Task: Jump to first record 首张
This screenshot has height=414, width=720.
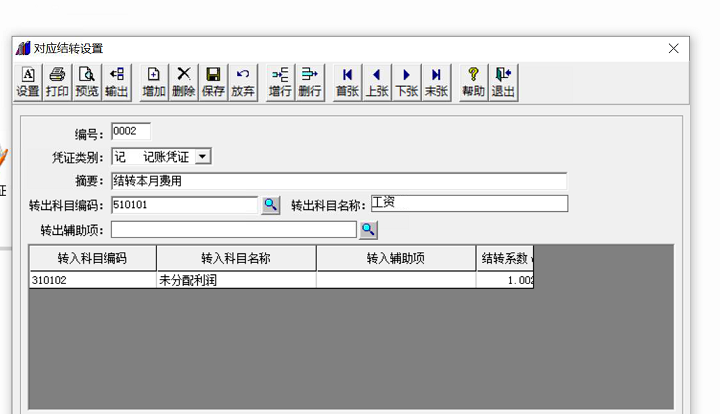Action: point(347,82)
